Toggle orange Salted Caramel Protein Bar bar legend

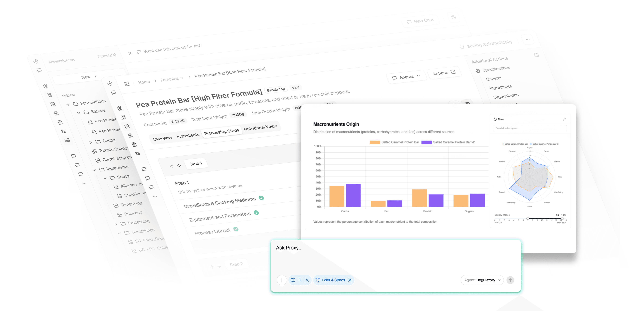pyautogui.click(x=394, y=142)
